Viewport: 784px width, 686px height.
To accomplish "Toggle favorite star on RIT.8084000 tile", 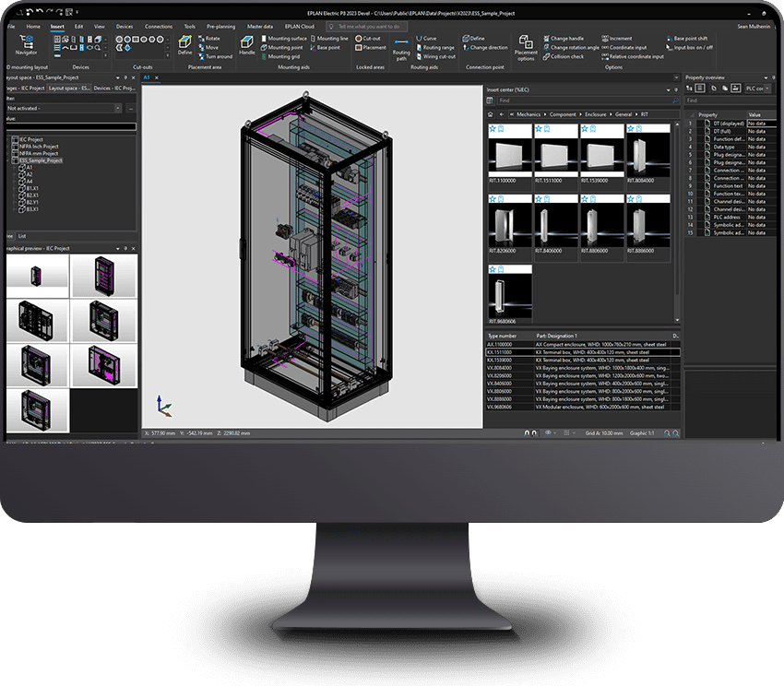I will point(631,129).
